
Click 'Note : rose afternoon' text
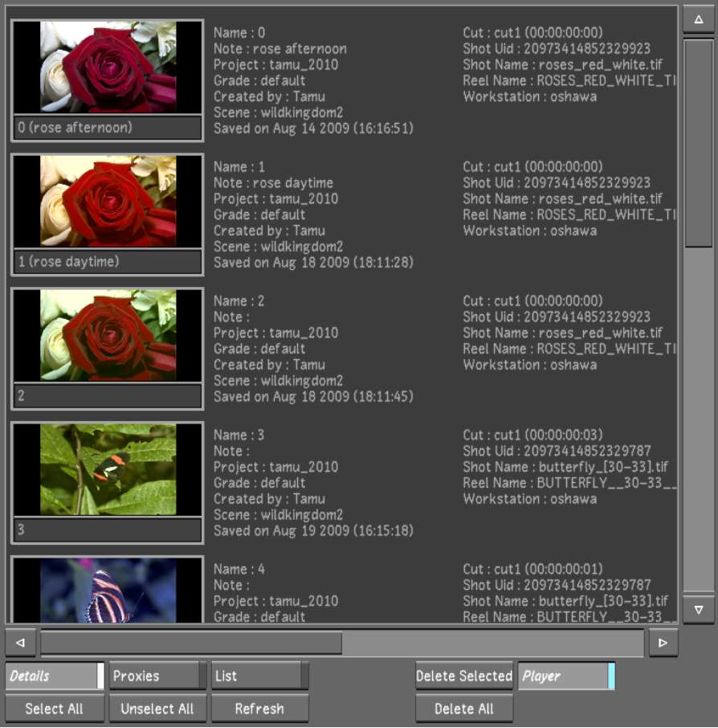279,49
